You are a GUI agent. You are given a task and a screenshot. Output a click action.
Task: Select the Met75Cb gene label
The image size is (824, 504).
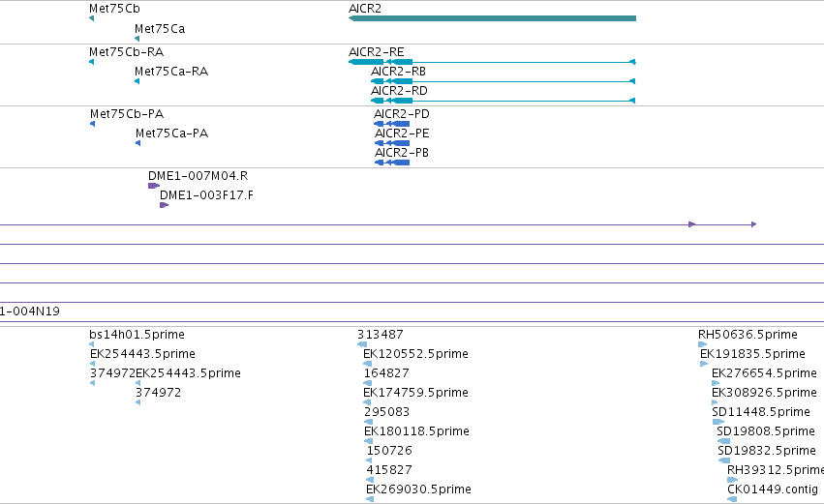(x=114, y=9)
